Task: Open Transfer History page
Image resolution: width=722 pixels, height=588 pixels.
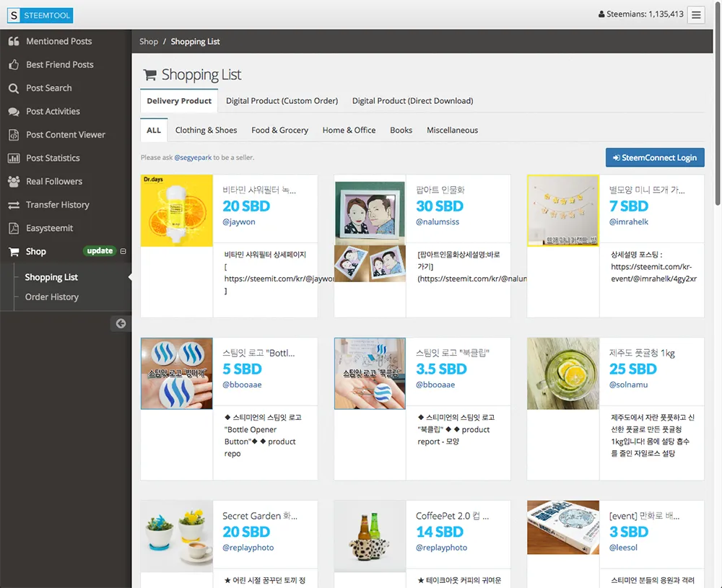Action: [58, 205]
